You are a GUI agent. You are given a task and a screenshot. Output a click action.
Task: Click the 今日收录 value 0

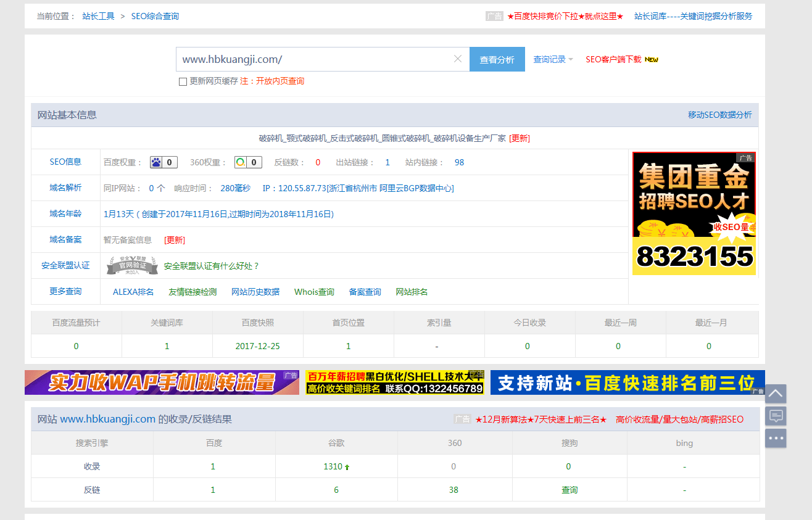pos(528,346)
